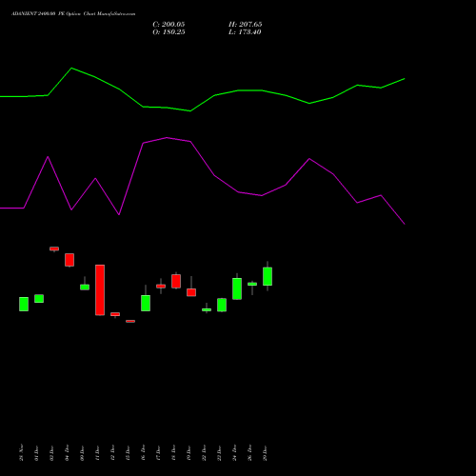Click the 23 Dec date axis label

point(219,453)
